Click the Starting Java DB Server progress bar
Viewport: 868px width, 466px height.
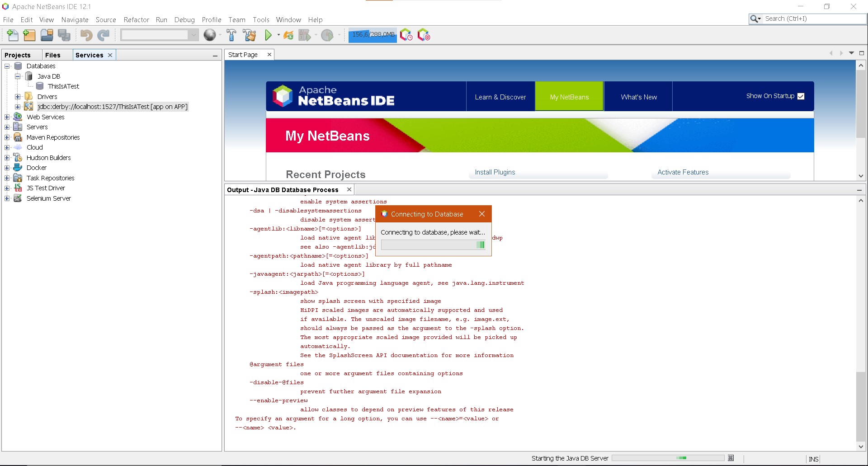click(668, 458)
